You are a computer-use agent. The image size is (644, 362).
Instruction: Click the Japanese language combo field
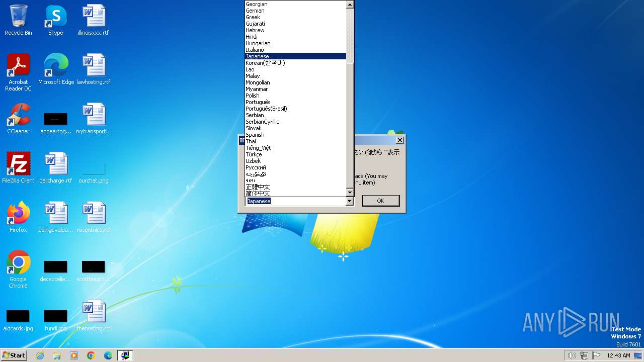(295, 201)
